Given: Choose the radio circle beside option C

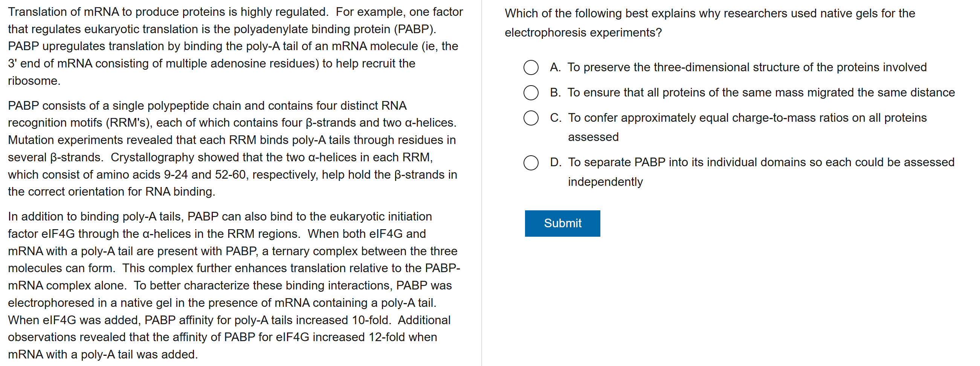Looking at the screenshot, I should pyautogui.click(x=531, y=118).
